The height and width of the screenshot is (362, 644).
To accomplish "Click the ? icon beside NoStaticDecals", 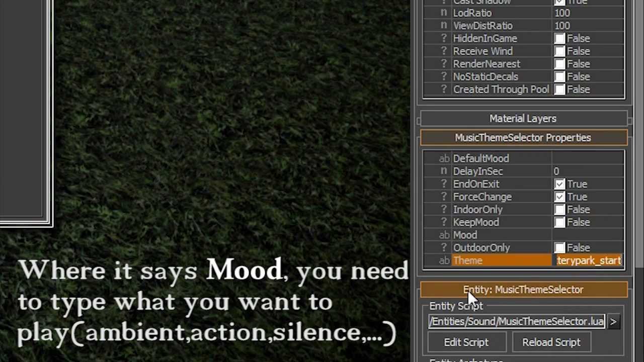I will pyautogui.click(x=444, y=76).
